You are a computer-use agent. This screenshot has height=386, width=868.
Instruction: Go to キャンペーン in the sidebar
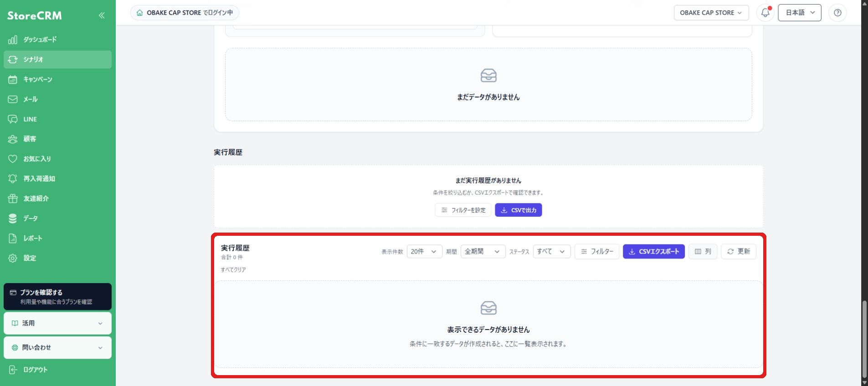57,79
